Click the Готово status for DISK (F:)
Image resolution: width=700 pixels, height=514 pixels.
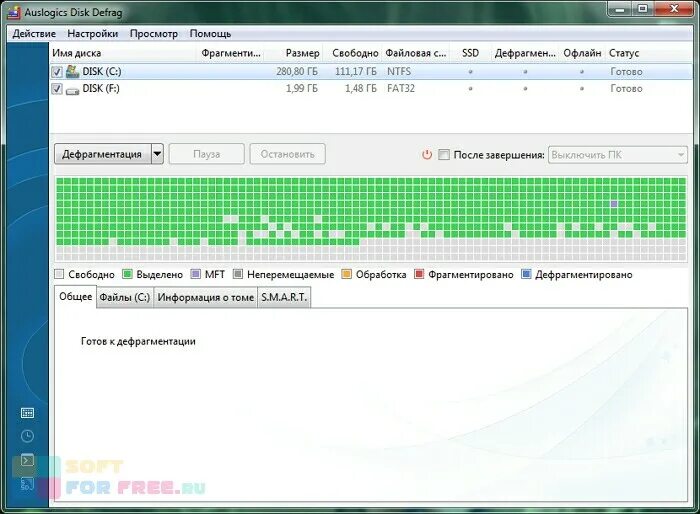(626, 88)
